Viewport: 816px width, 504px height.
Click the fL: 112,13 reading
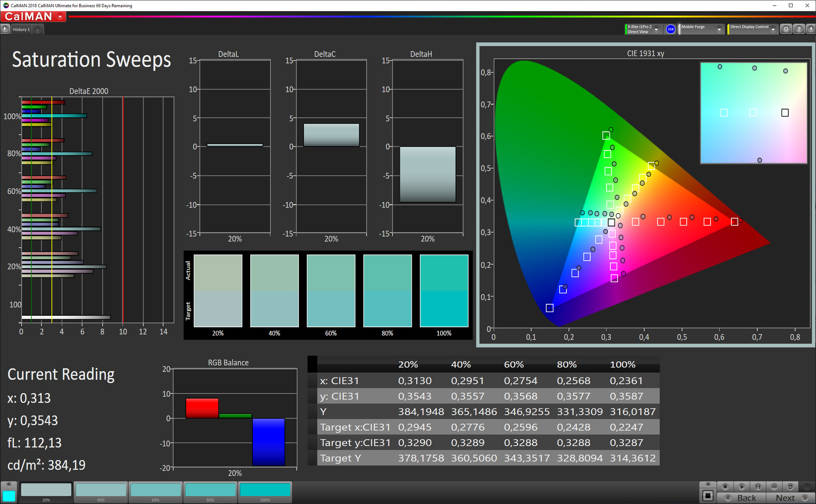click(34, 443)
